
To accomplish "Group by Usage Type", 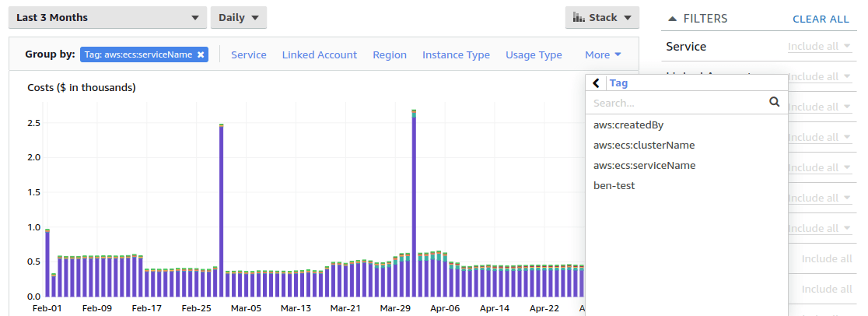I will coord(534,55).
